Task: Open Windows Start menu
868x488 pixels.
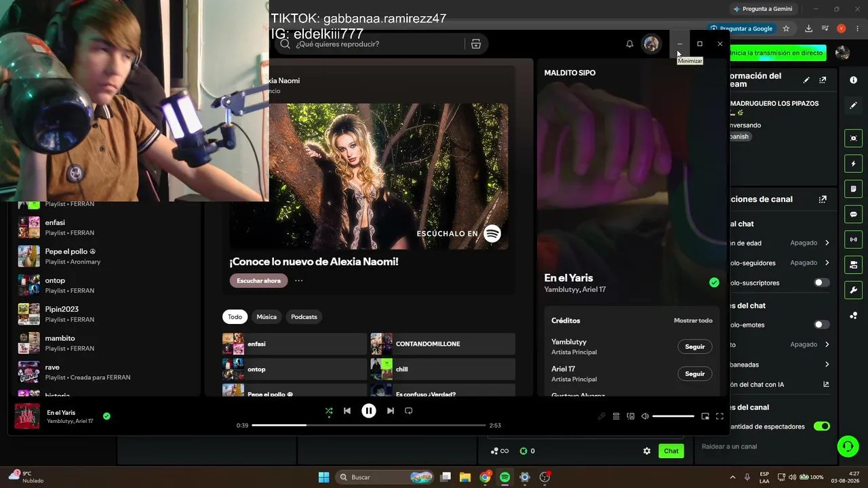Action: click(x=323, y=477)
